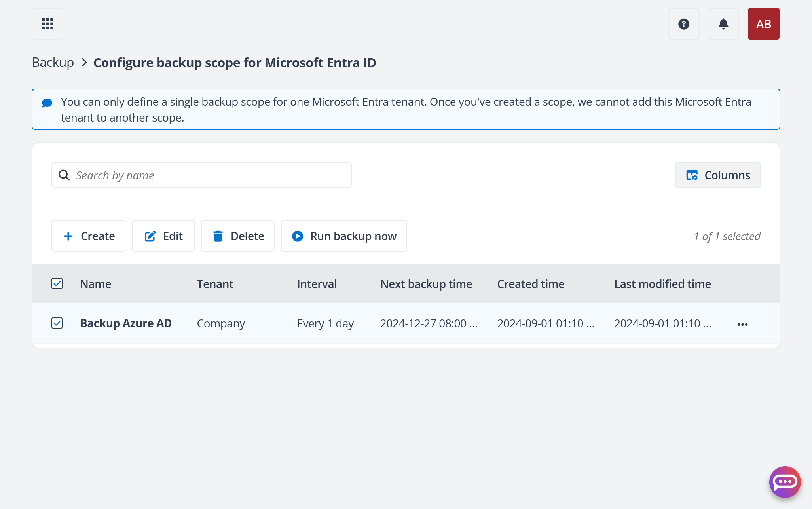Sort by Created time column header
The width and height of the screenshot is (812, 509).
(x=531, y=284)
